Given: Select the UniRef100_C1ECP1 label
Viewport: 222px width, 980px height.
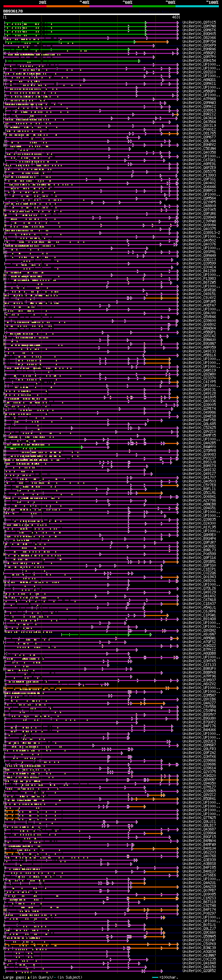Looking at the screenshot, I should point(199,569).
